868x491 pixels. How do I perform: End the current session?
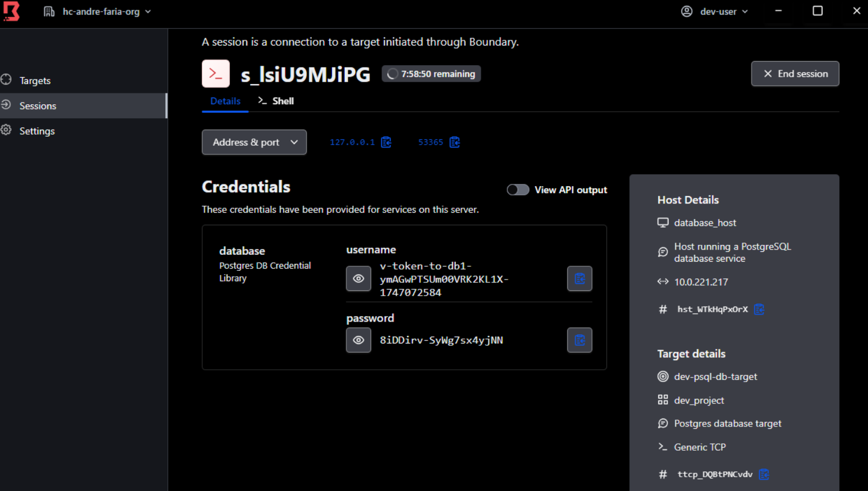click(795, 74)
